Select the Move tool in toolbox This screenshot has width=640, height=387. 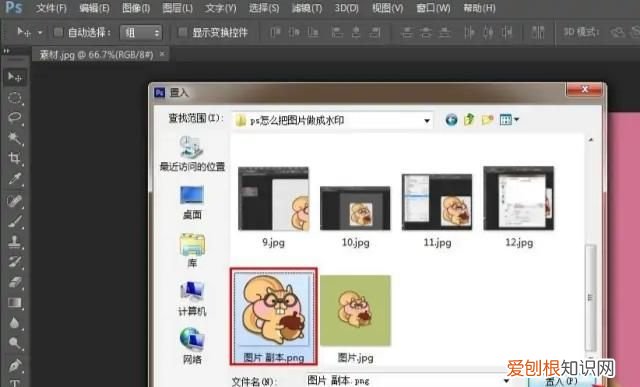[15, 77]
